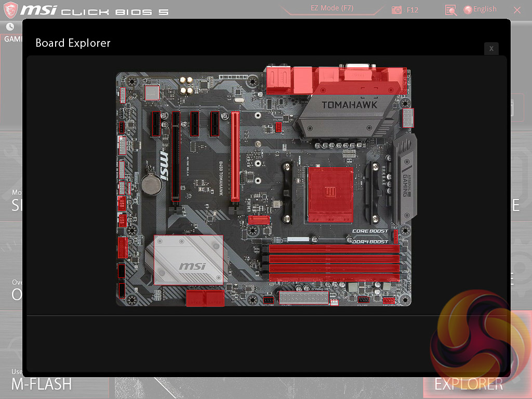Select the red fan header at bottom right
The width and height of the screenshot is (532, 399).
tap(389, 300)
